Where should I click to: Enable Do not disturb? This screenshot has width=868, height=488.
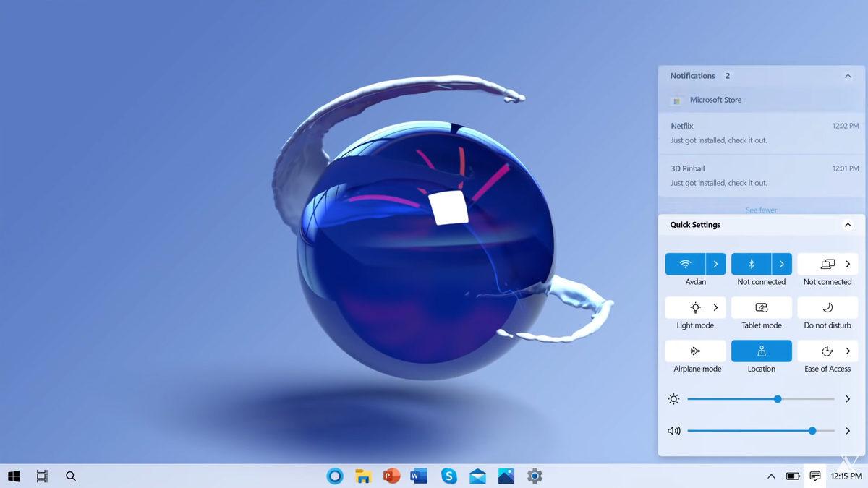(827, 307)
